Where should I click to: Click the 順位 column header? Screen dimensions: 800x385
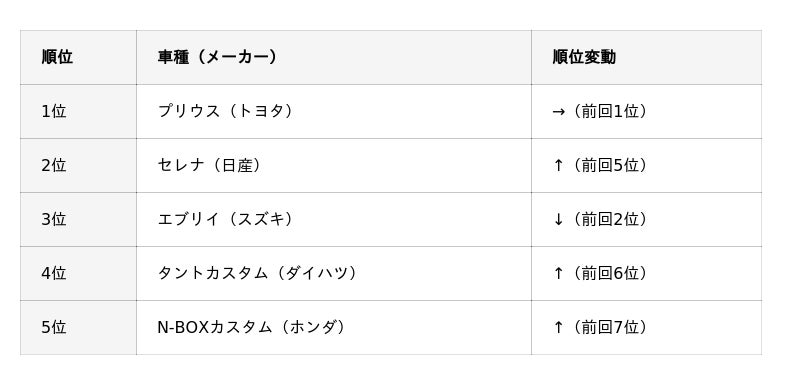pos(78,57)
